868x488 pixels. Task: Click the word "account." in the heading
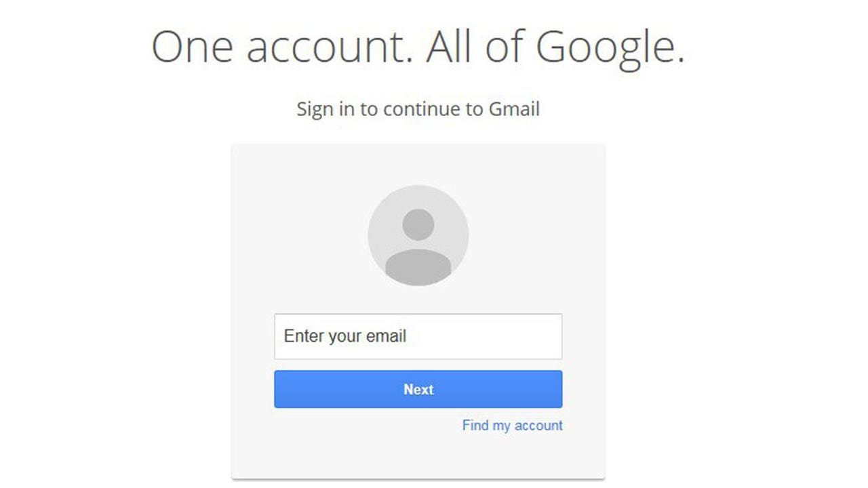tap(330, 47)
